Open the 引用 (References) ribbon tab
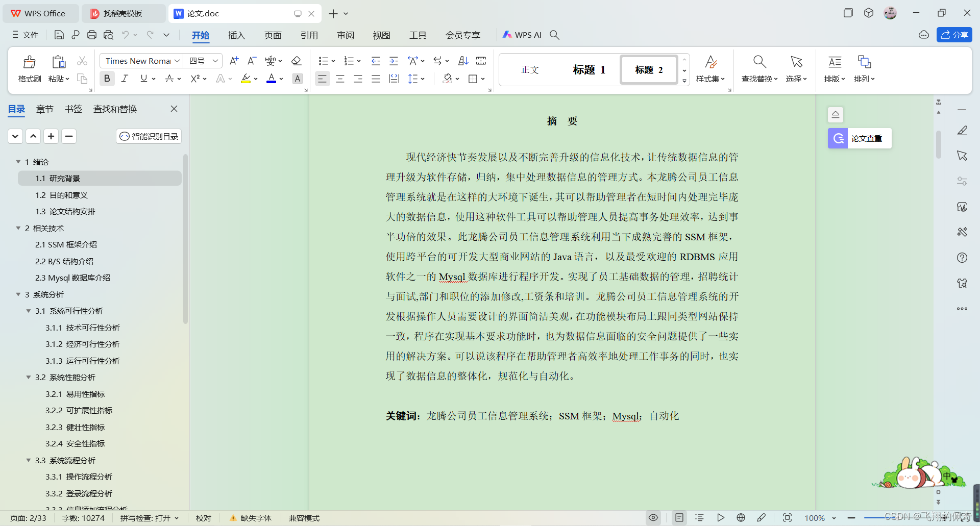The width and height of the screenshot is (980, 526). click(x=309, y=35)
